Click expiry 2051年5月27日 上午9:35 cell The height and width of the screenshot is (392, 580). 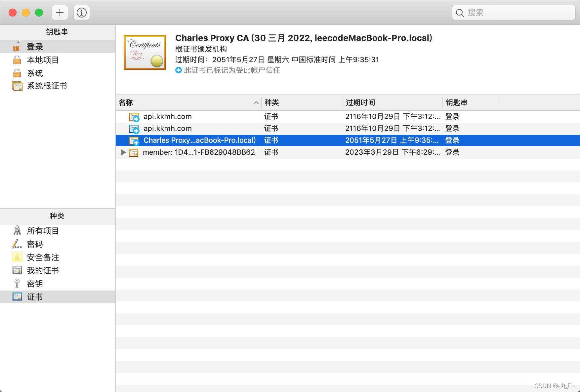pos(393,140)
